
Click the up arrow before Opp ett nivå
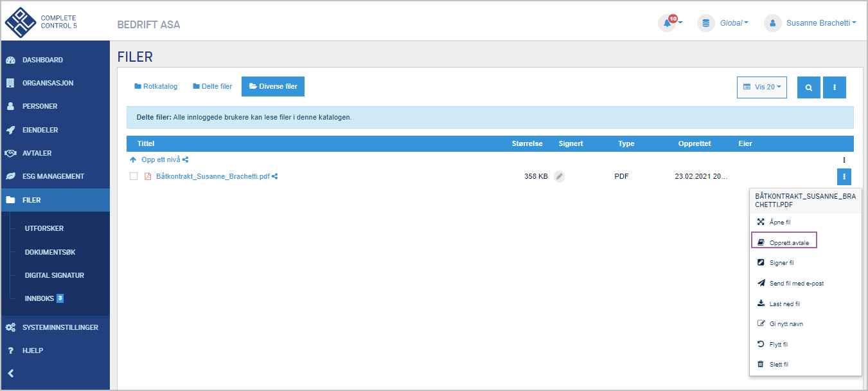pyautogui.click(x=134, y=159)
